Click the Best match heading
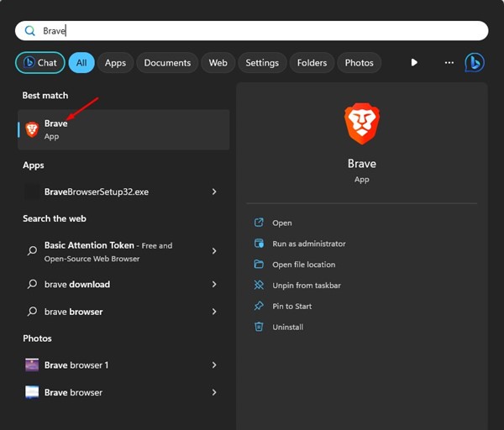The height and width of the screenshot is (430, 504). point(45,96)
